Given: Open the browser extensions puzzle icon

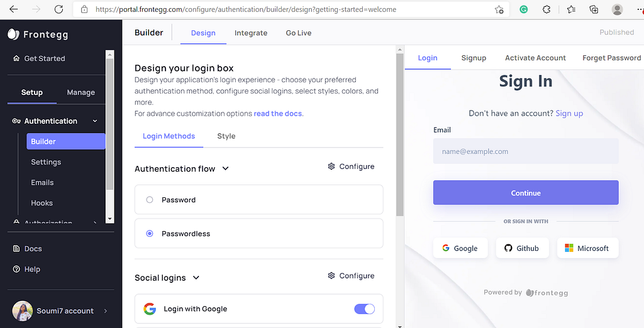Looking at the screenshot, I should coord(547,9).
